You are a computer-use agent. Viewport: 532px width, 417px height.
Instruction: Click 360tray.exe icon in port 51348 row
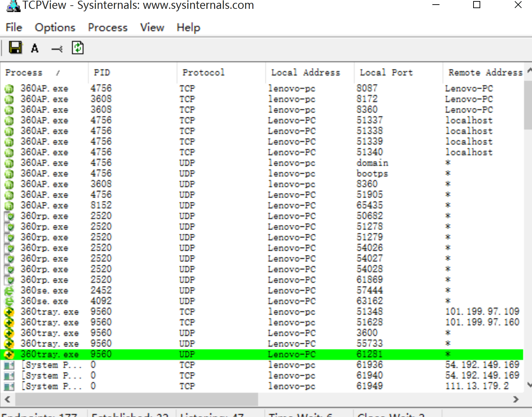[9, 312]
